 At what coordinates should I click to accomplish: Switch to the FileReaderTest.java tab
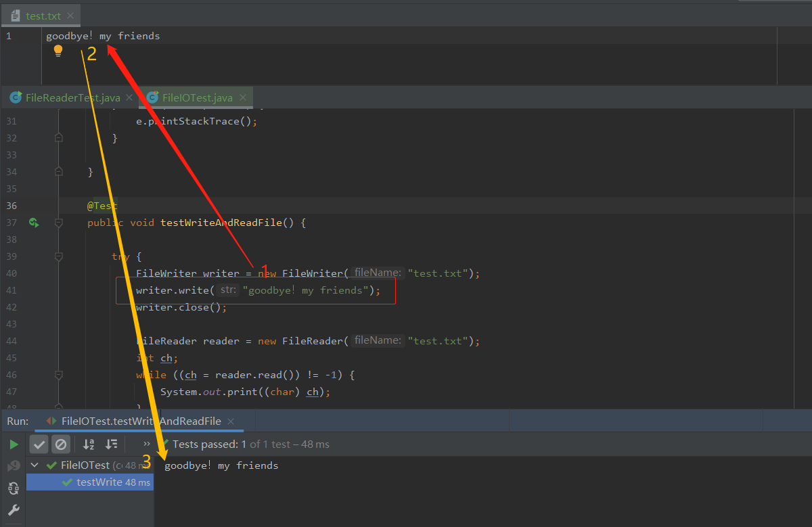pyautogui.click(x=72, y=97)
